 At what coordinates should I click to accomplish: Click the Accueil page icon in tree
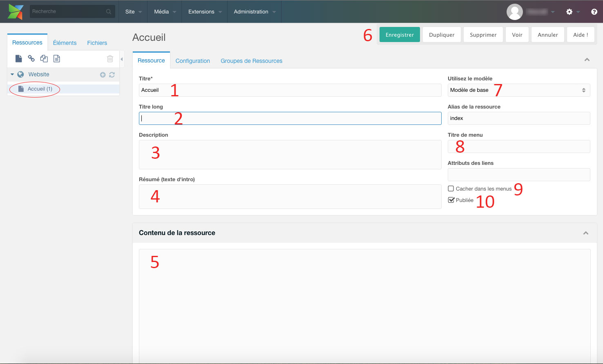coord(21,89)
